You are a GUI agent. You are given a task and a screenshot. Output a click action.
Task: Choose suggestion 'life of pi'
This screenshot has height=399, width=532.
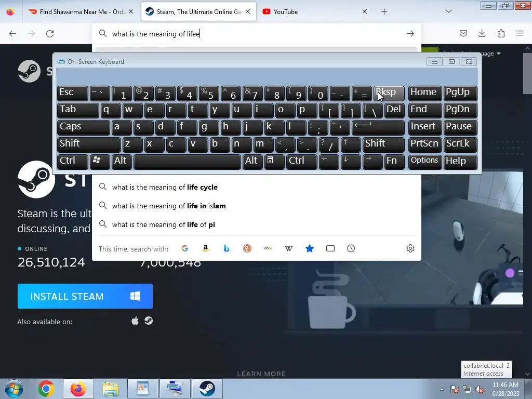point(257,224)
